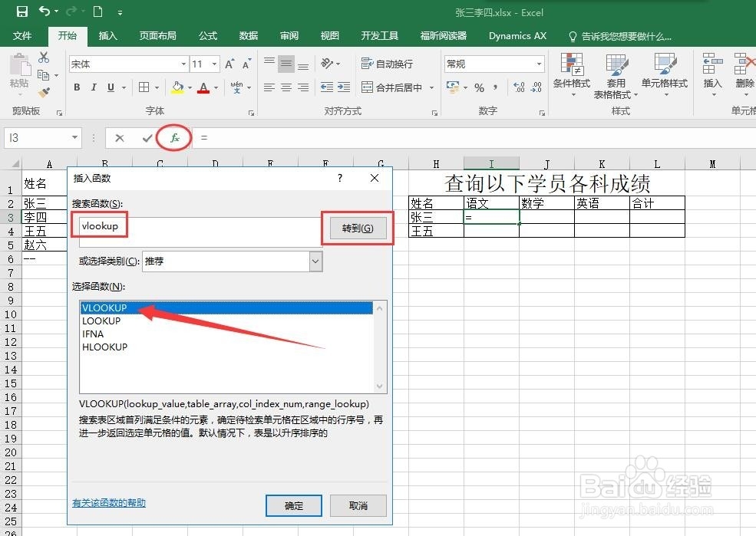Open the 文件 tab
This screenshot has height=536, width=756.
(22, 35)
